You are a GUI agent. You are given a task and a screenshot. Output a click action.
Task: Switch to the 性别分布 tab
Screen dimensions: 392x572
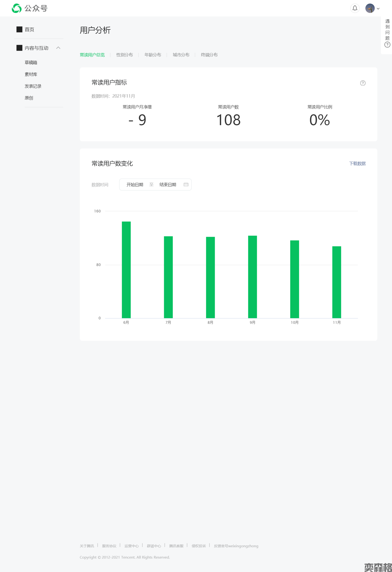[125, 55]
